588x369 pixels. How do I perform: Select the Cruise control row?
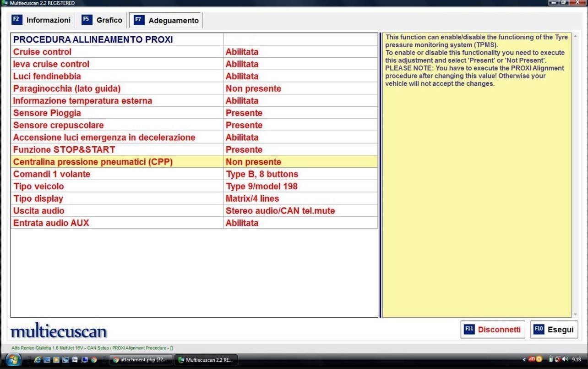(x=42, y=52)
